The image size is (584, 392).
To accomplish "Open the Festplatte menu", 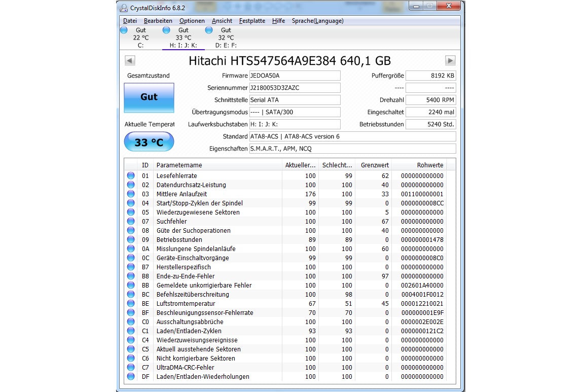I will click(252, 21).
